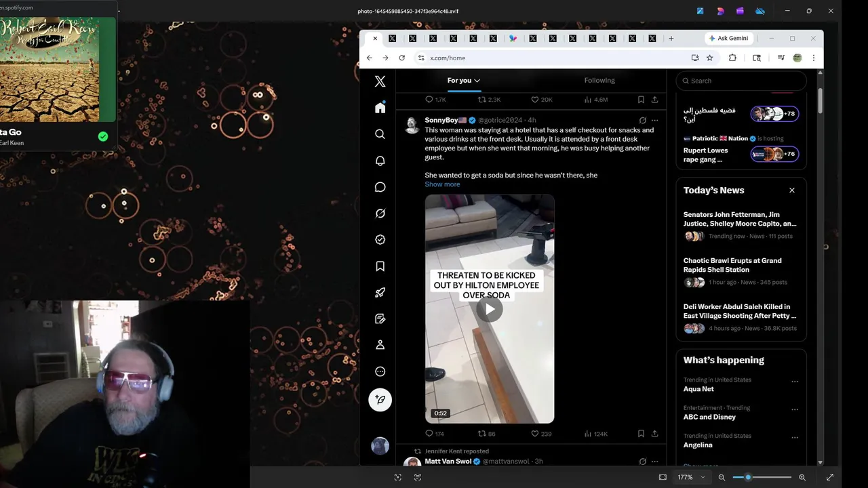The width and height of the screenshot is (868, 488).
Task: Open Chrome media controls icon
Action: 781,58
